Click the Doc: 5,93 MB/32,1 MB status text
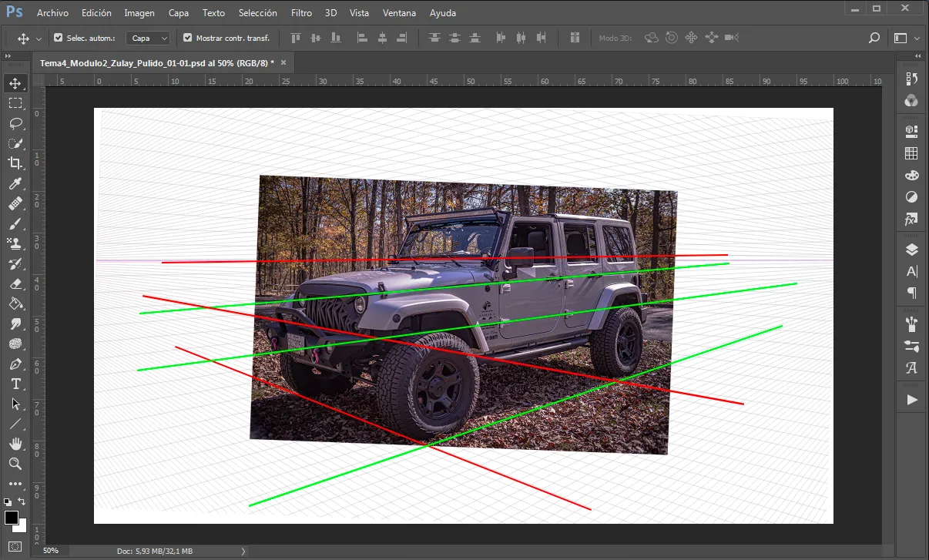The height and width of the screenshot is (560, 929). [155, 551]
